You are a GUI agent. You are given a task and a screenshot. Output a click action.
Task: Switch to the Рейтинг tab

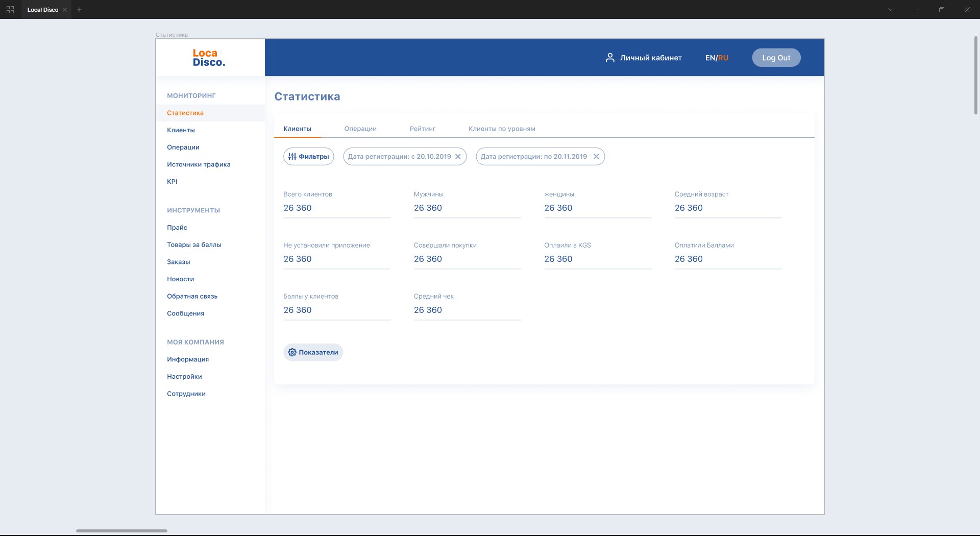click(x=423, y=129)
